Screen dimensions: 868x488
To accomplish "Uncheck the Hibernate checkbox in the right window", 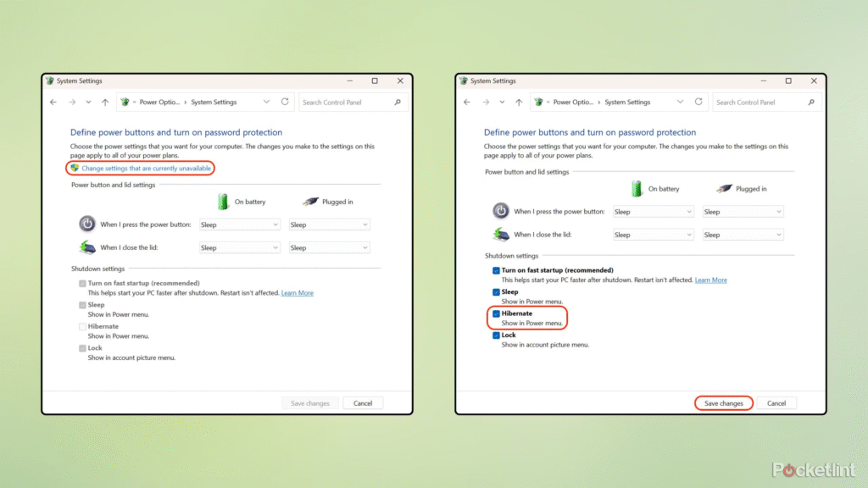I will pos(497,313).
